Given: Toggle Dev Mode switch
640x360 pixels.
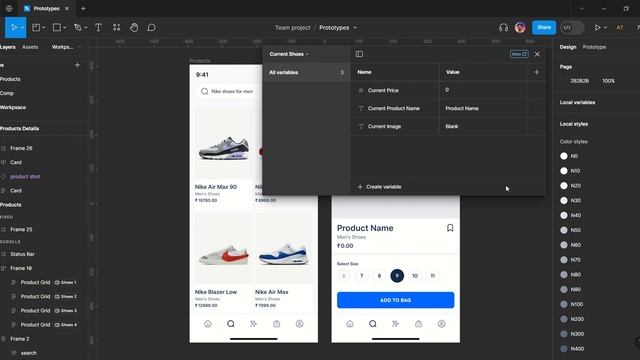Looking at the screenshot, I should pos(572,27).
